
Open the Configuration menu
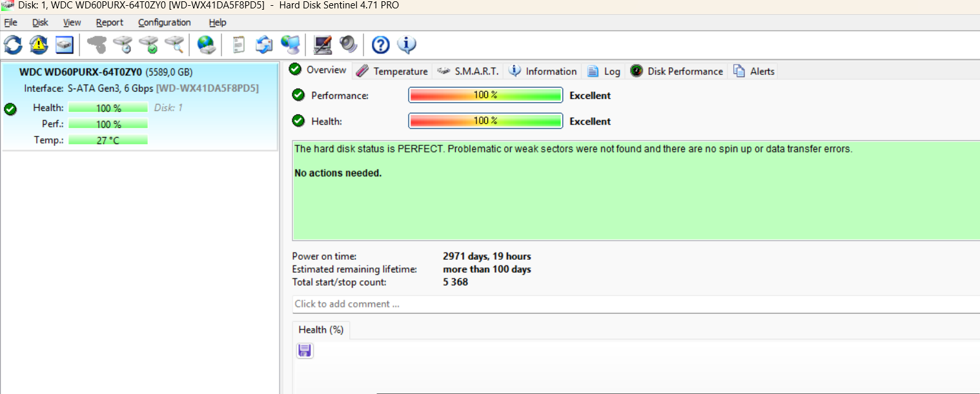click(x=165, y=22)
